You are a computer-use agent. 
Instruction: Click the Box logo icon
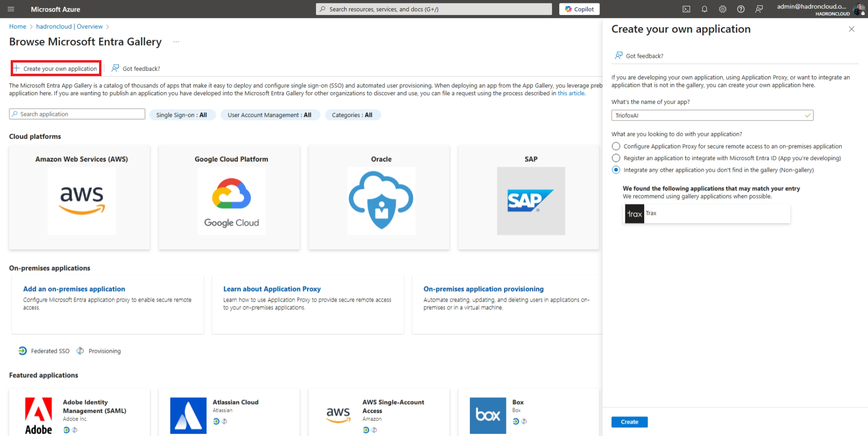[x=488, y=416]
